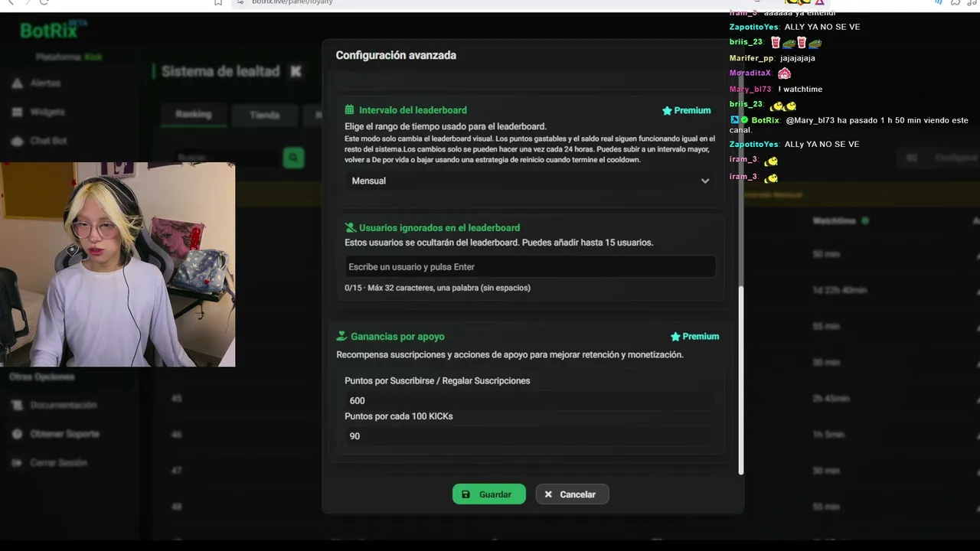Click the Plataforma: Kick label in sidebar
The image size is (980, 551).
coord(69,57)
